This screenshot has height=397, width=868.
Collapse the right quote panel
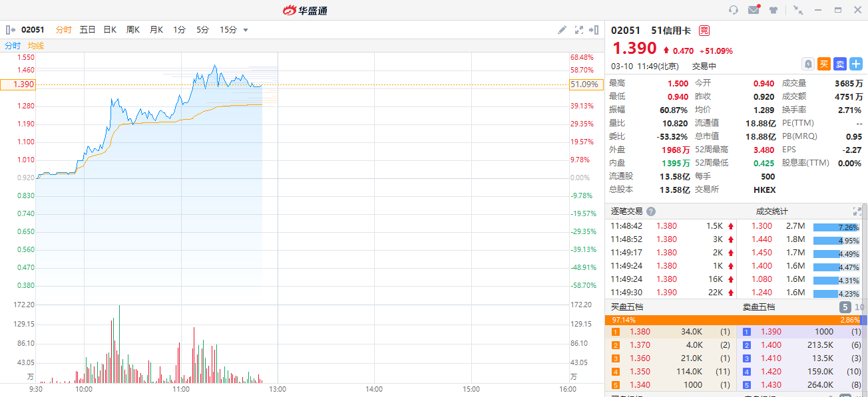point(594,30)
